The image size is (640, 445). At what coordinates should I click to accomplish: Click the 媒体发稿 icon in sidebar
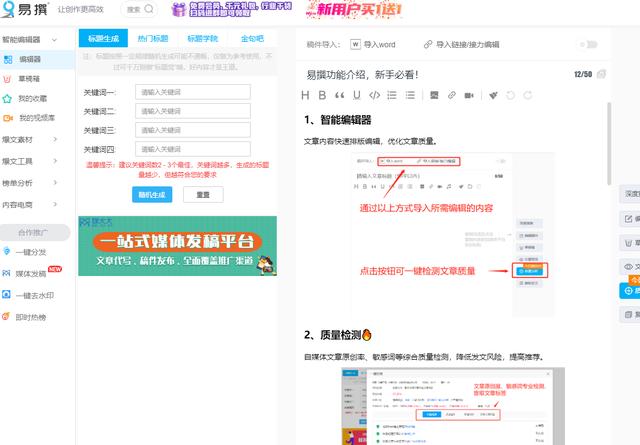[x=7, y=273]
